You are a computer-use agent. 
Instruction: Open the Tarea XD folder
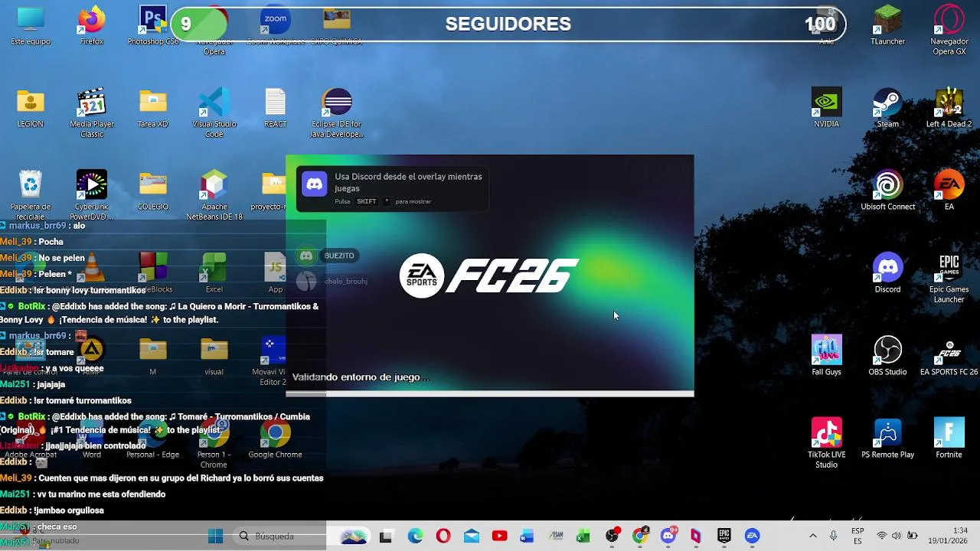pos(153,109)
